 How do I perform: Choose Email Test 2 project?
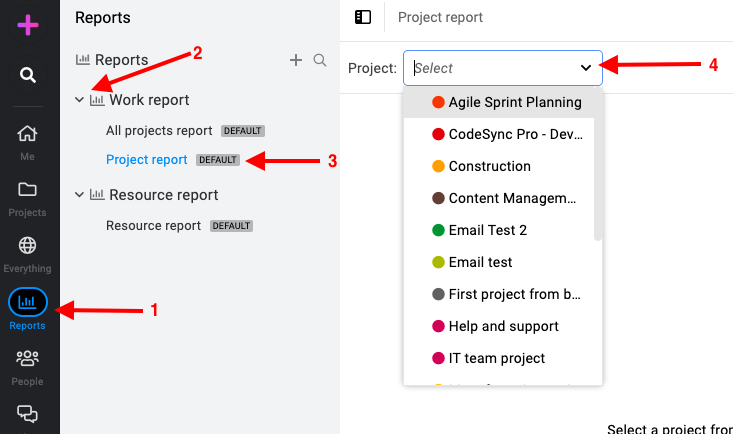coord(499,230)
